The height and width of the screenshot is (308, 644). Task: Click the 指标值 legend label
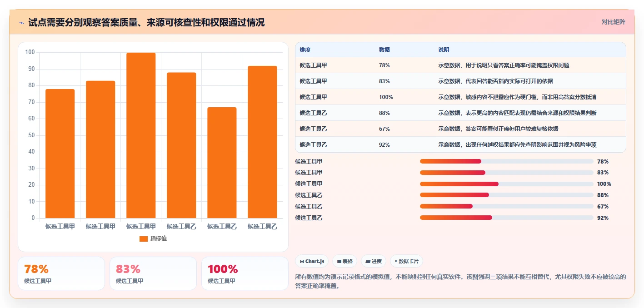[159, 238]
